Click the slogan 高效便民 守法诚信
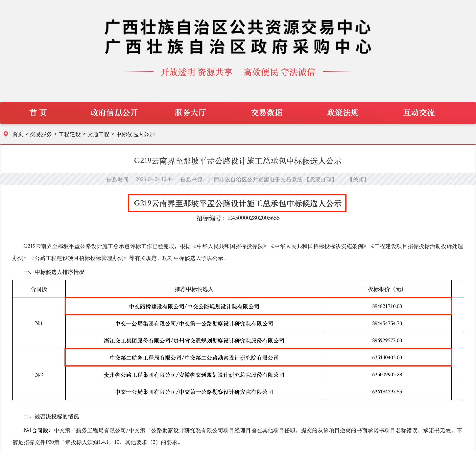The width and height of the screenshot is (476, 451). point(279,72)
